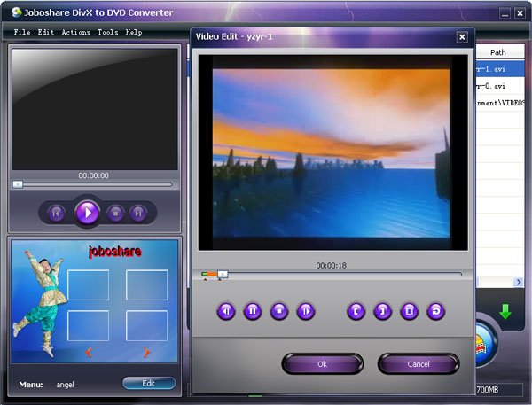Select the bottom-left menu thumbnail placeholder

88,325
